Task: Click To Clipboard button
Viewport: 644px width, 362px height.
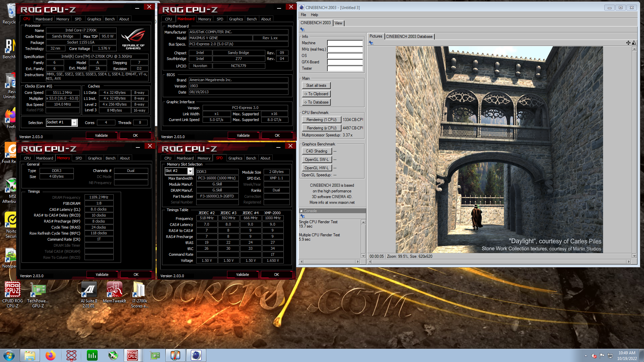Action: [x=316, y=94]
